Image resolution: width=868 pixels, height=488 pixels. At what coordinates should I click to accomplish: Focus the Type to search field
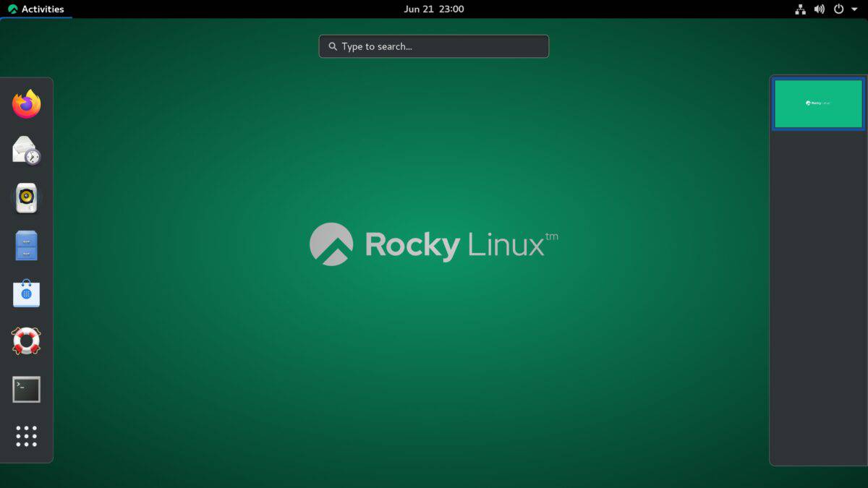[x=434, y=46]
